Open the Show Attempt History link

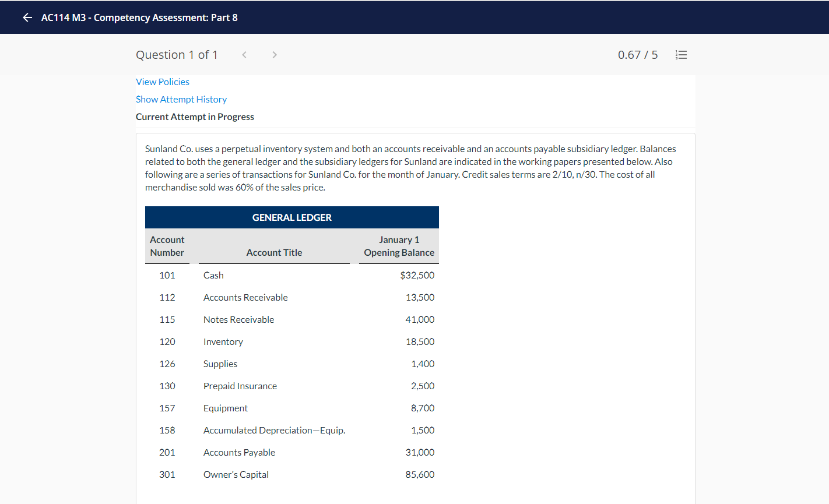tap(181, 99)
